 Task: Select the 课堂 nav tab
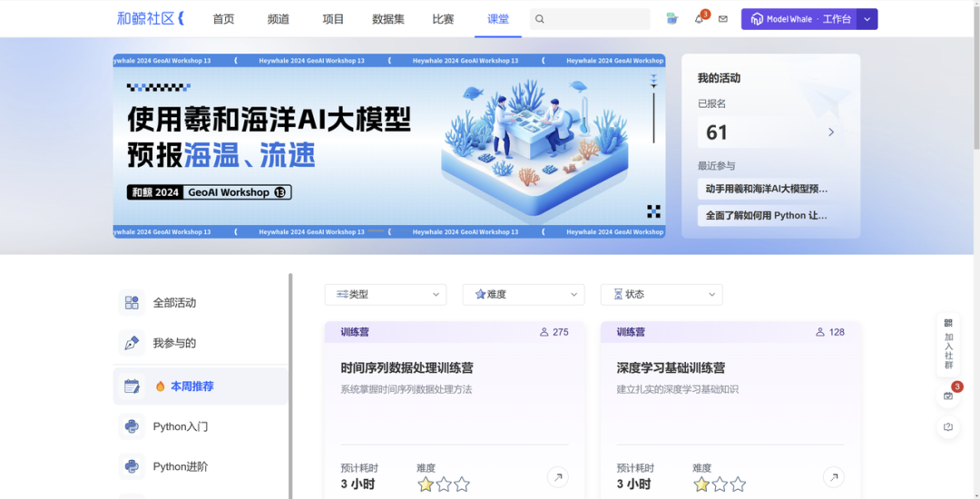click(x=498, y=19)
